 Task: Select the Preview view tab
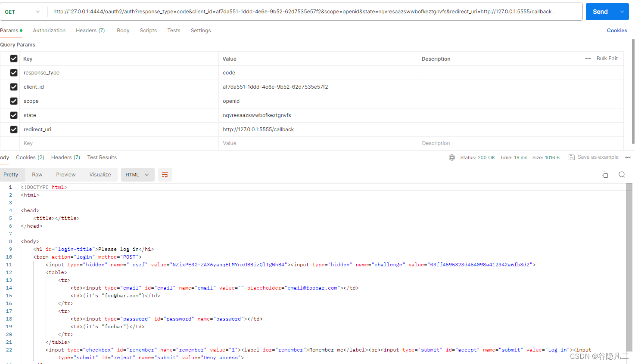(66, 175)
